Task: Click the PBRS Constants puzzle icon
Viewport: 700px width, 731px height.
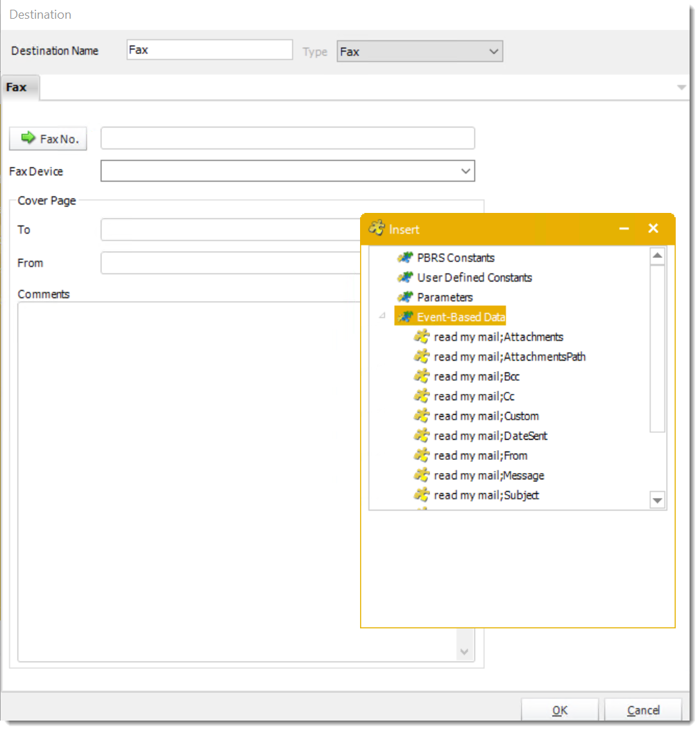Action: (x=404, y=257)
